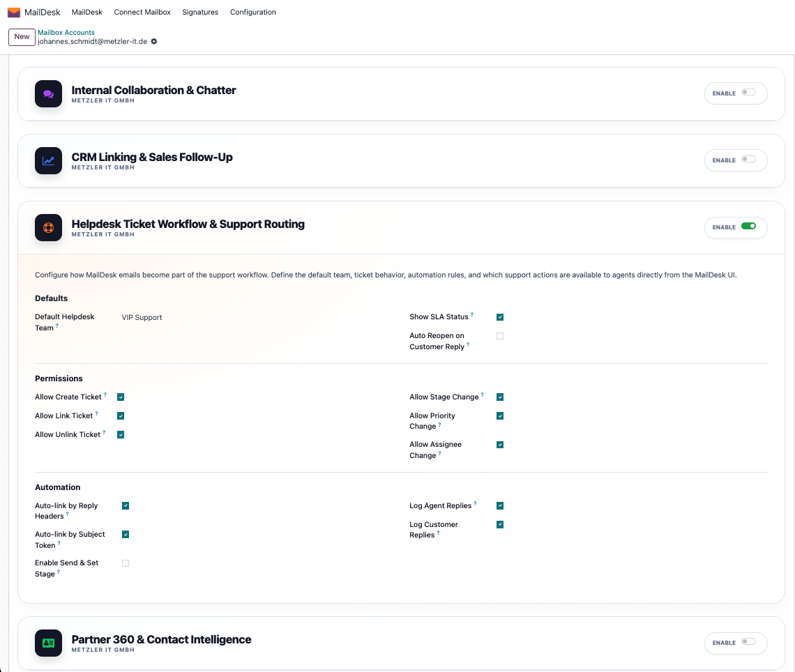The height and width of the screenshot is (672, 795).
Task: Disable Helpdesk Ticket Workflow toggle
Action: click(748, 226)
